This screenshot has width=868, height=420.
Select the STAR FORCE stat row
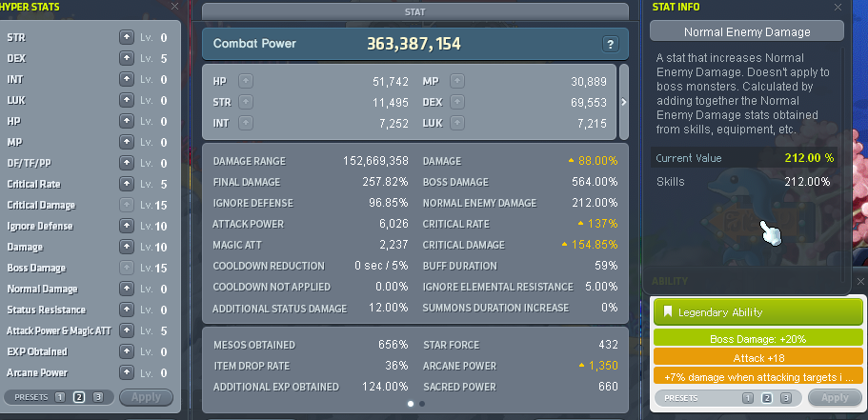pyautogui.click(x=520, y=345)
